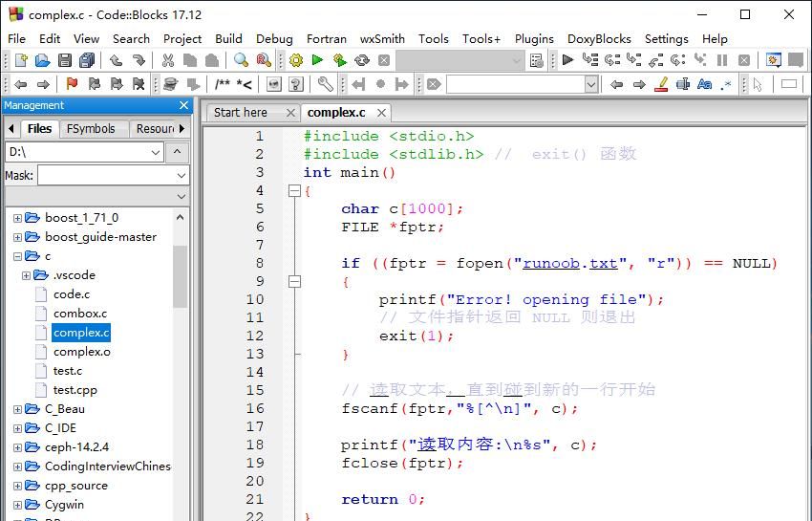This screenshot has width=812, height=521.
Task: Expand the boost_guide-master folder
Action: tap(17, 237)
